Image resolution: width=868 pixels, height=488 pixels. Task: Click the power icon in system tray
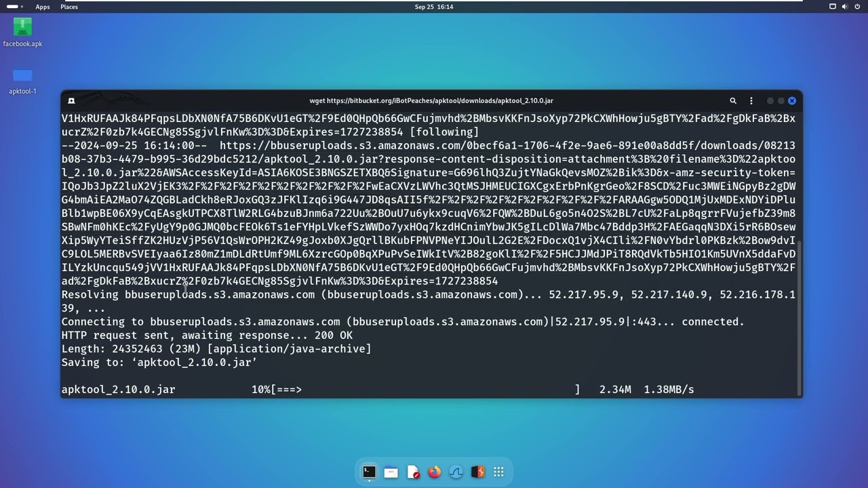pyautogui.click(x=857, y=7)
